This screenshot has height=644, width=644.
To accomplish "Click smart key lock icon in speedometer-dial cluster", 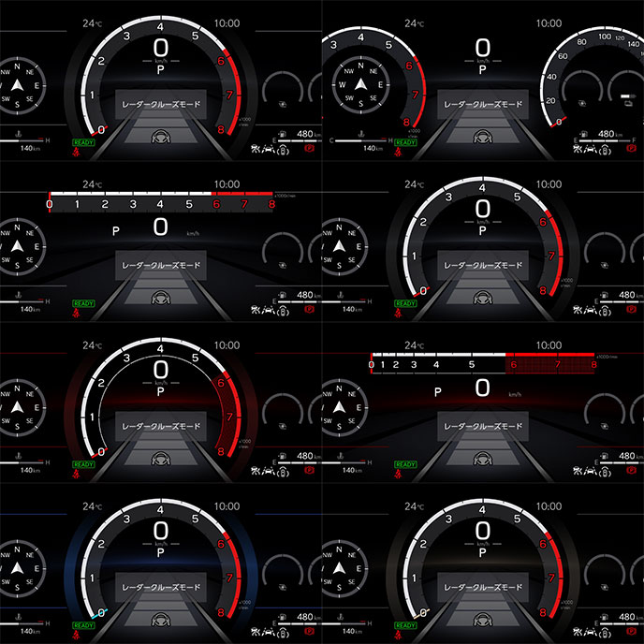I will pos(605,151).
